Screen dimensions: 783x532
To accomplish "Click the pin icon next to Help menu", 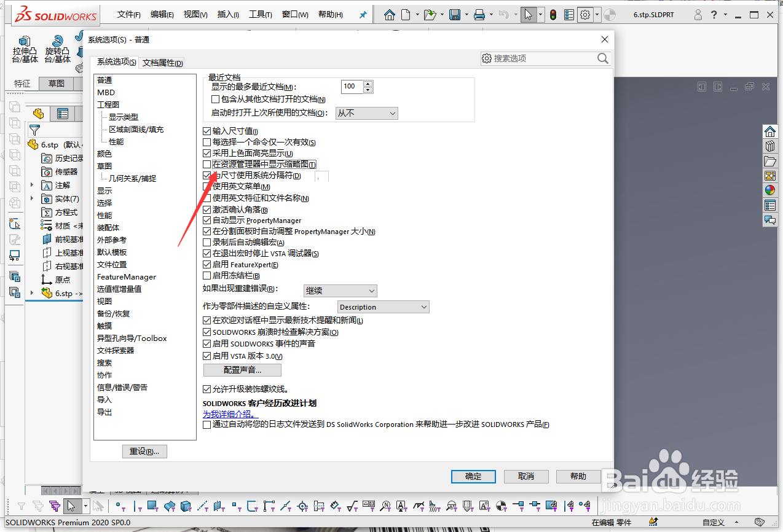I will point(363,15).
